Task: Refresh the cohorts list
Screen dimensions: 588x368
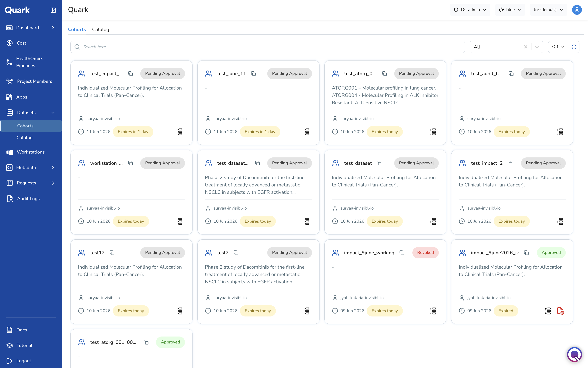Action: [x=574, y=47]
